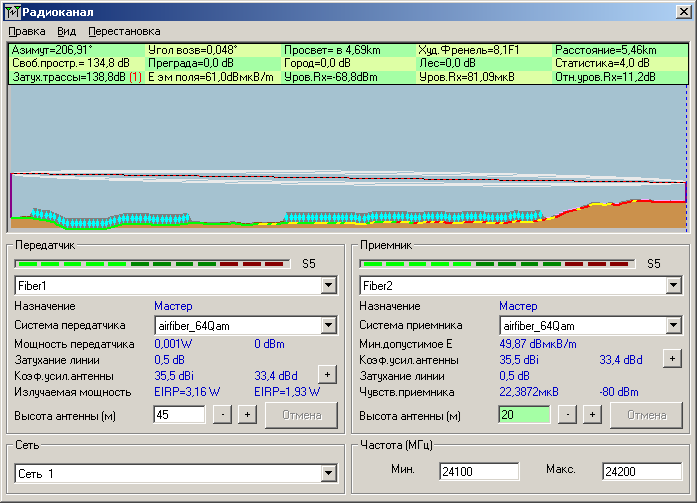Screen dimensions: 697x503
Task: Click the Отн.уров.Rx=11,2dB value
Action: [x=605, y=77]
